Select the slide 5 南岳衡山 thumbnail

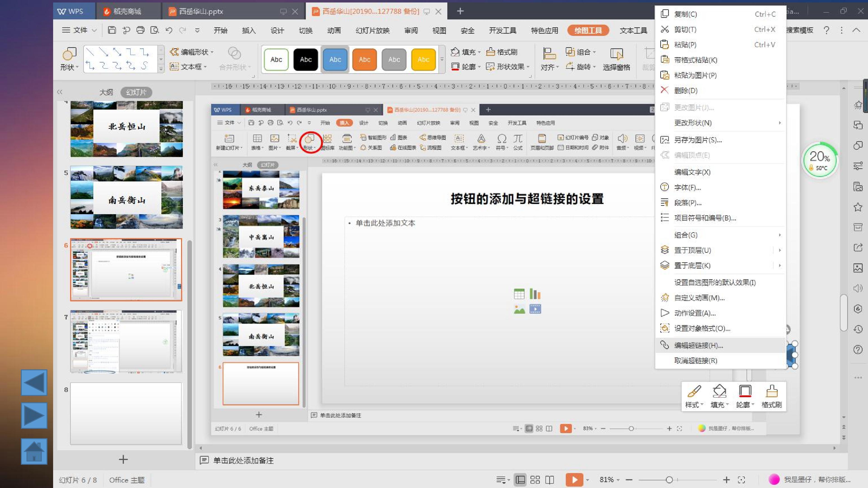tap(127, 197)
